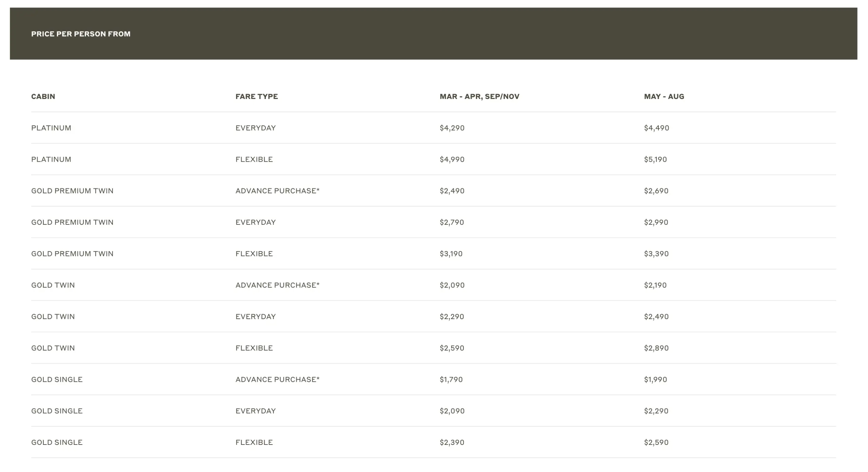Image resolution: width=868 pixels, height=472 pixels.
Task: Click the Gold Premium Twin Flexible $3,390 price
Action: 656,254
